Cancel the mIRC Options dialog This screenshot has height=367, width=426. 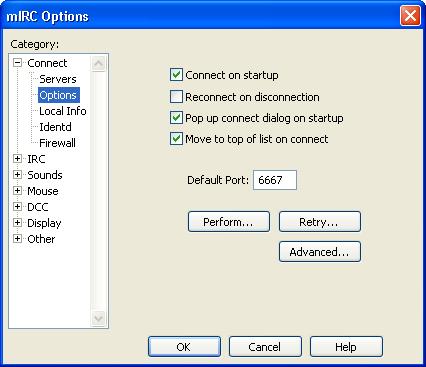click(265, 347)
